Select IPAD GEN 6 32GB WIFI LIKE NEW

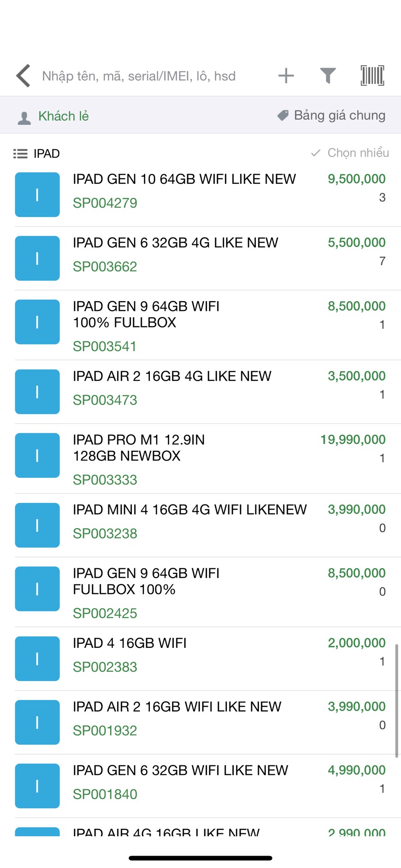(x=181, y=770)
